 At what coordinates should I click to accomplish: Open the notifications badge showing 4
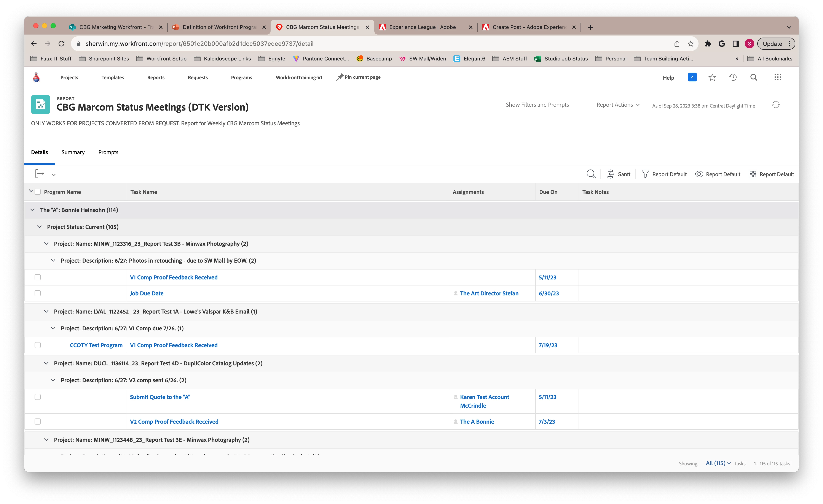pyautogui.click(x=692, y=78)
